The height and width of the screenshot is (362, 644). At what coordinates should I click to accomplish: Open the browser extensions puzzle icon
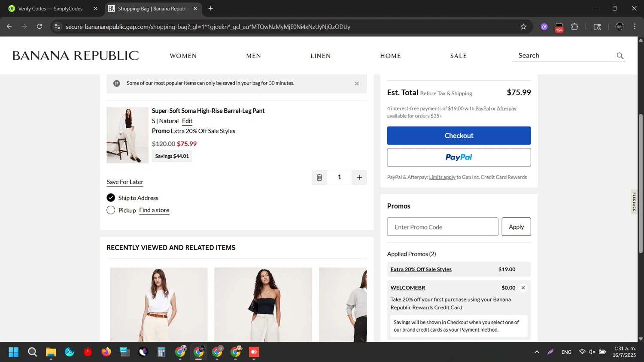[574, 27]
